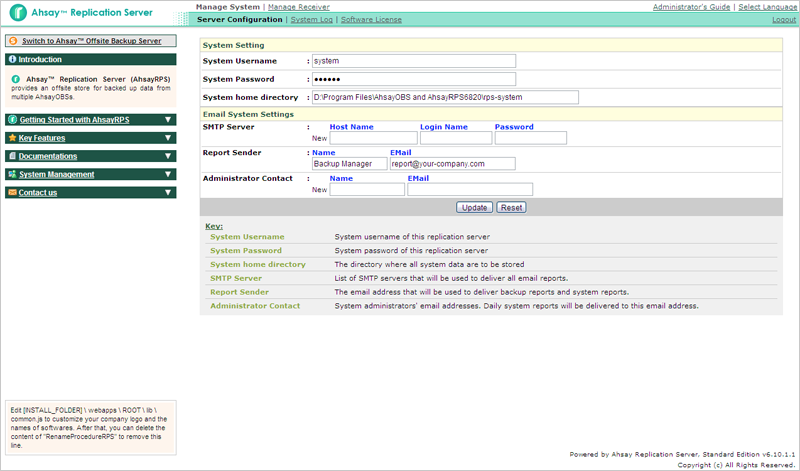Click the Logout link
Screen dimensions: 800x471
click(784, 19)
